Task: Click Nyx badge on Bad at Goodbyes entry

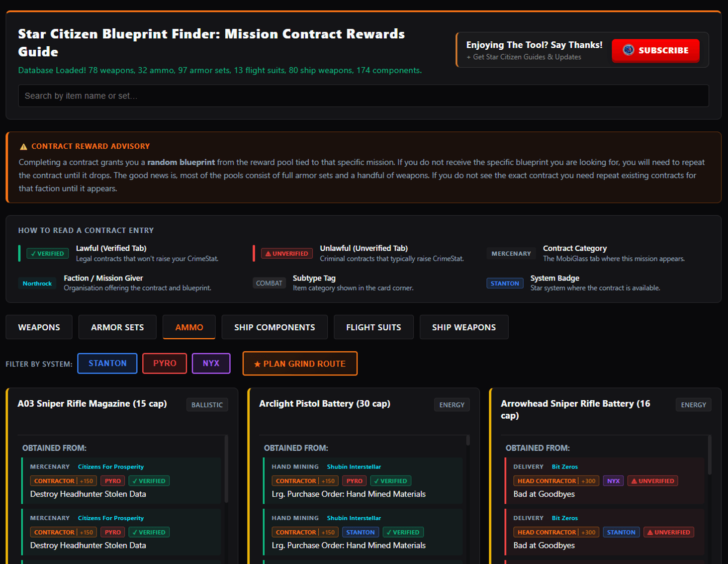Action: (x=613, y=481)
